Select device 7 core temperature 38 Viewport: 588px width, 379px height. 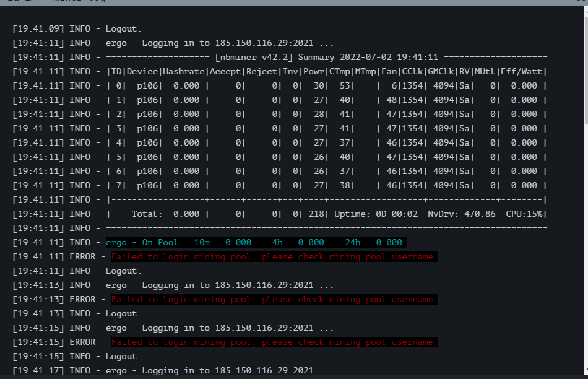click(345, 186)
